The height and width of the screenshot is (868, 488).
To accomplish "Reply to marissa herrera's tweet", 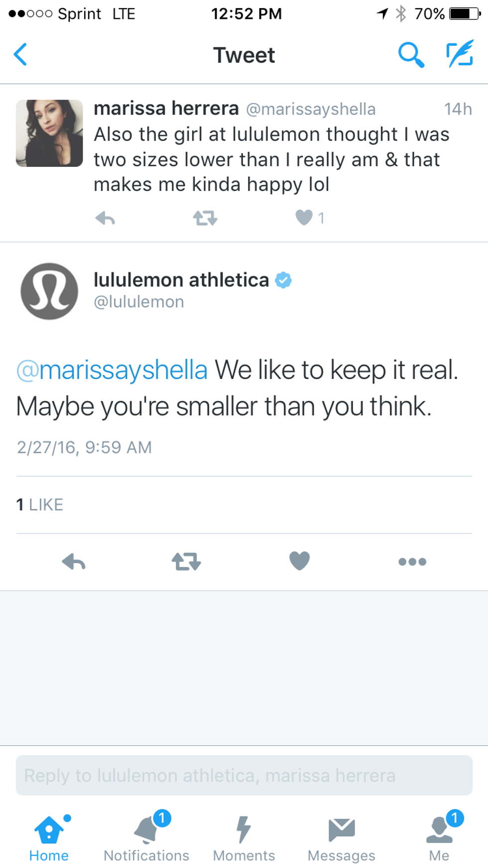I will click(105, 218).
